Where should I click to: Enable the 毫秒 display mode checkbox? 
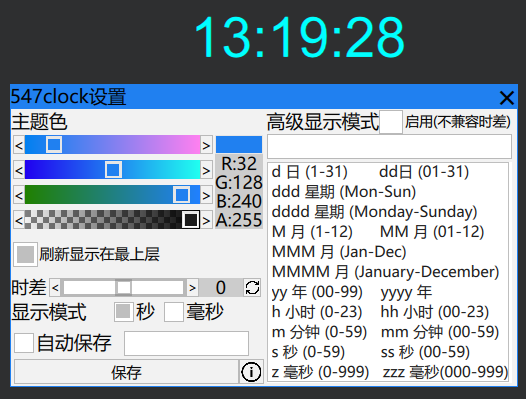point(173,312)
